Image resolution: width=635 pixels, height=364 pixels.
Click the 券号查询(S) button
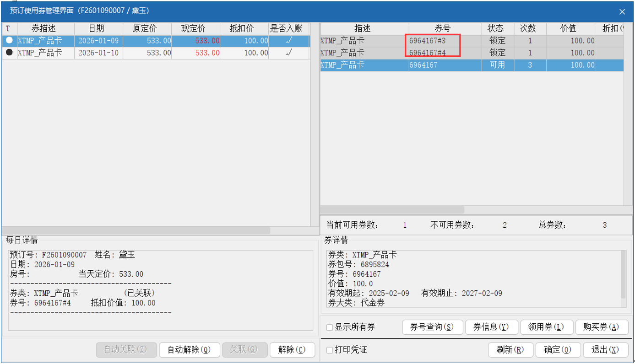[432, 327]
